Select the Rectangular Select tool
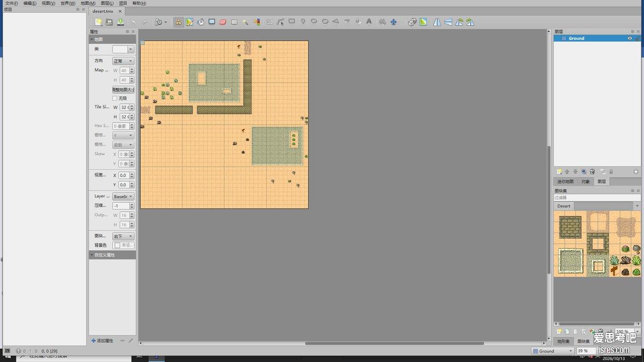This screenshot has width=644, height=362. click(235, 22)
